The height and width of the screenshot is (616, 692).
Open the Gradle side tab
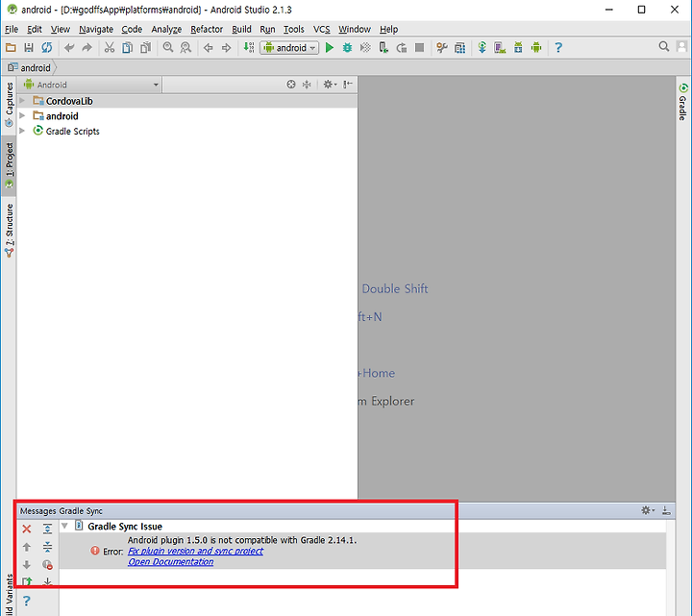(683, 102)
